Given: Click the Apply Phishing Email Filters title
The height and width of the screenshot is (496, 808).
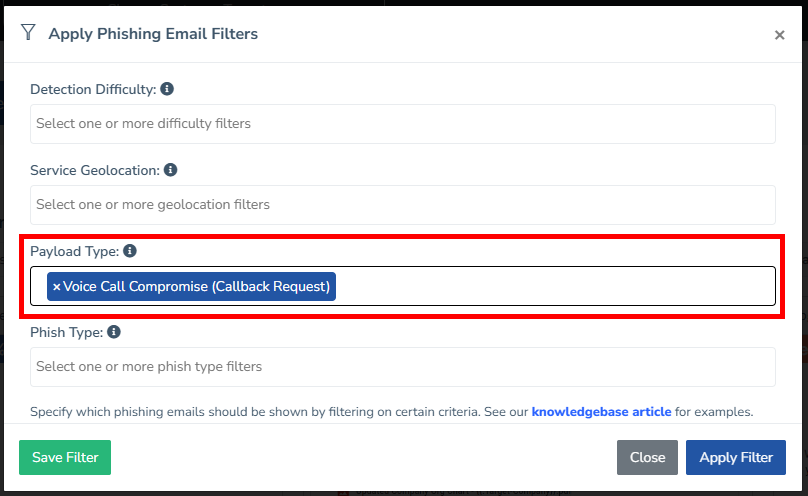Looking at the screenshot, I should (x=153, y=34).
